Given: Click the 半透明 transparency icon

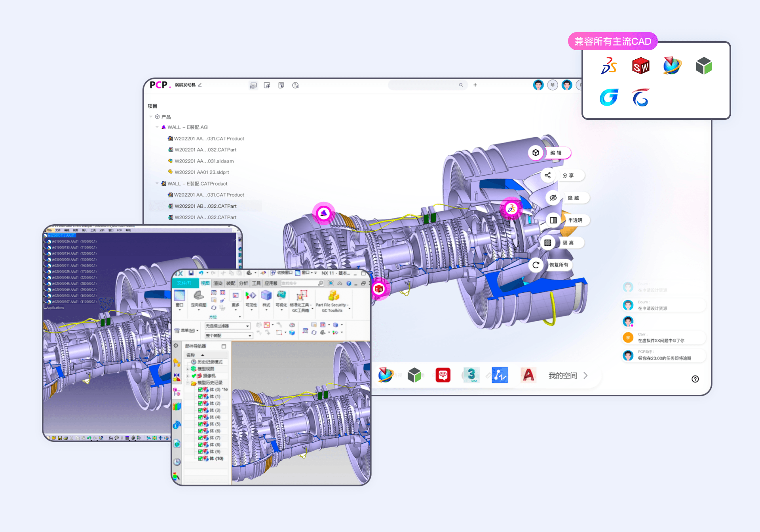Looking at the screenshot, I should [x=553, y=220].
